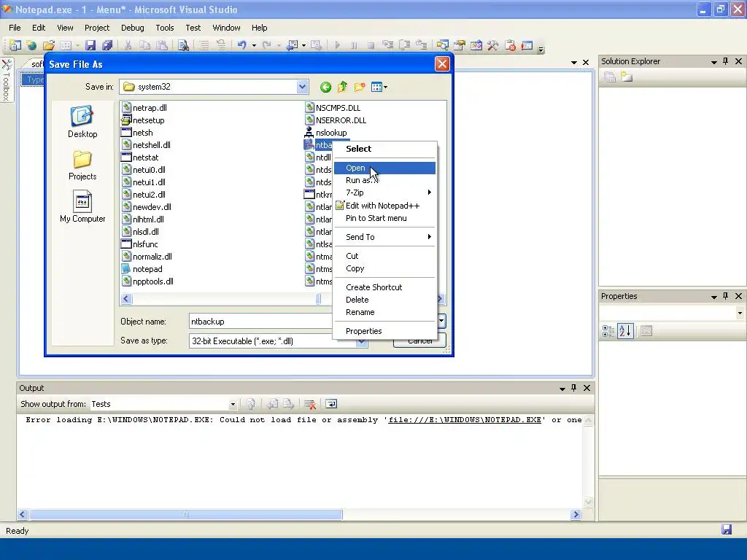Close the Save File As dialog
The height and width of the screenshot is (560, 747).
pyautogui.click(x=442, y=64)
